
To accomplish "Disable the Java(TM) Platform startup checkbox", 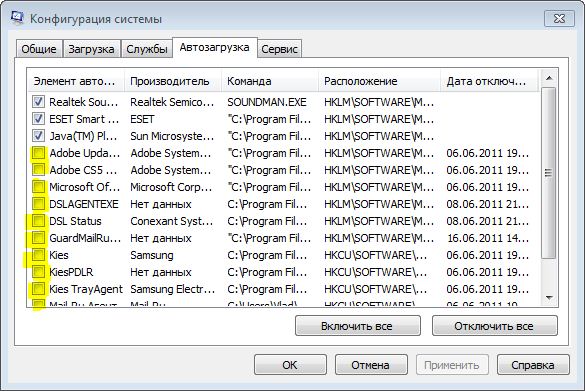I will coord(38,135).
